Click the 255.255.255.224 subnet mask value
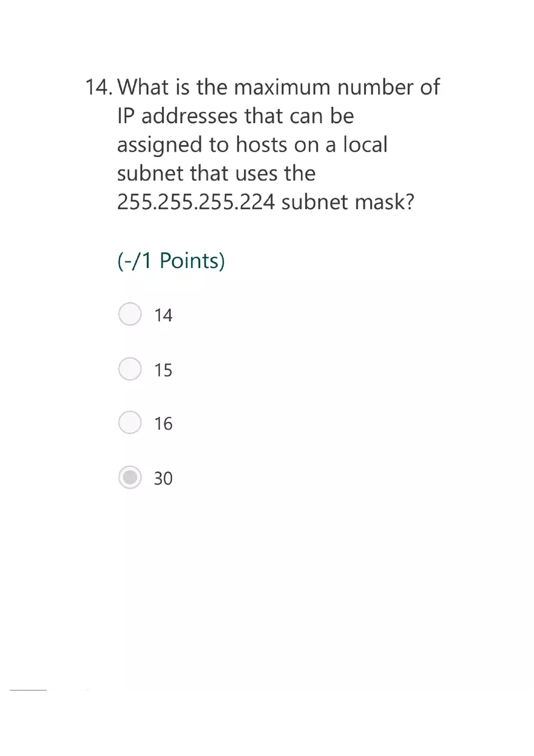The width and height of the screenshot is (534, 756). tap(196, 202)
